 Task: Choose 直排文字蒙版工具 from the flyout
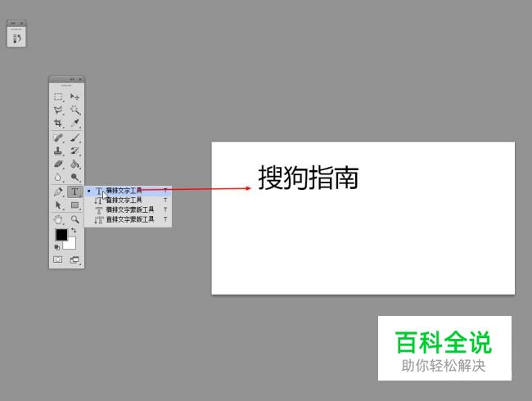pos(128,219)
